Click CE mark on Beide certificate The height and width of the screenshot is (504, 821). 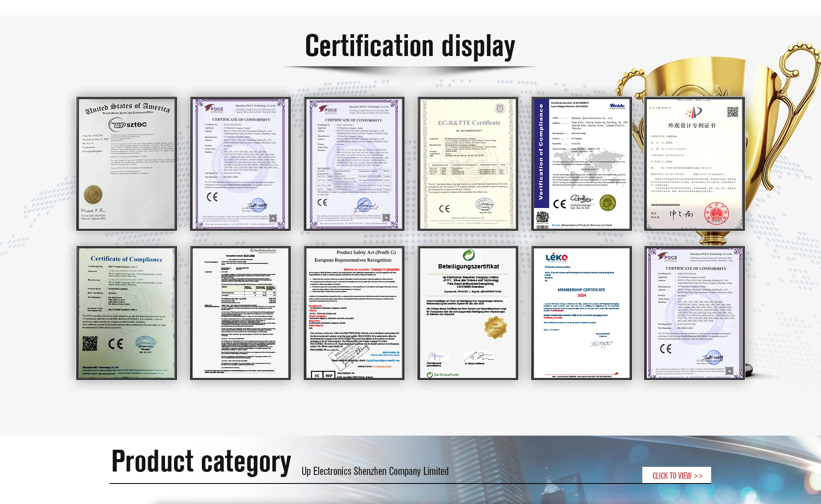(559, 204)
